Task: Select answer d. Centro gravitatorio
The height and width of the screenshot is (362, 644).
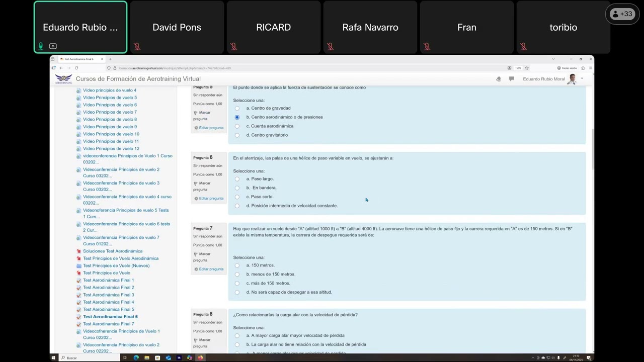Action: coord(237,135)
